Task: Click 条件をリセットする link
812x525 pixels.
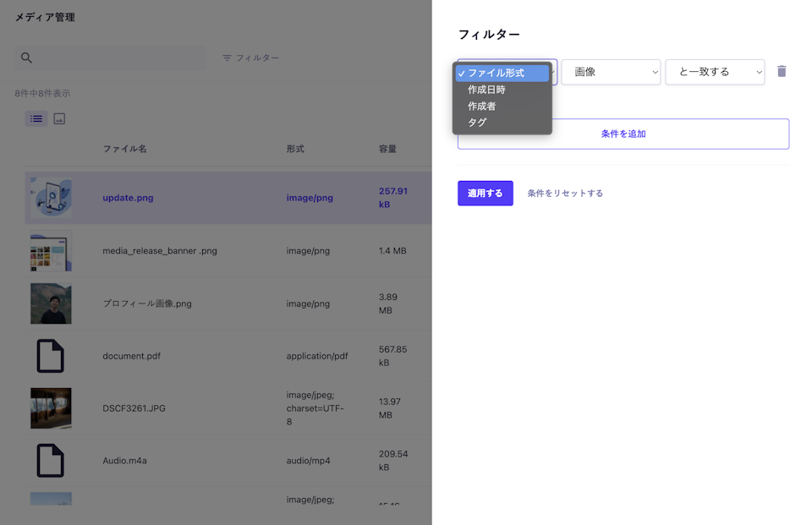Action: [x=565, y=193]
